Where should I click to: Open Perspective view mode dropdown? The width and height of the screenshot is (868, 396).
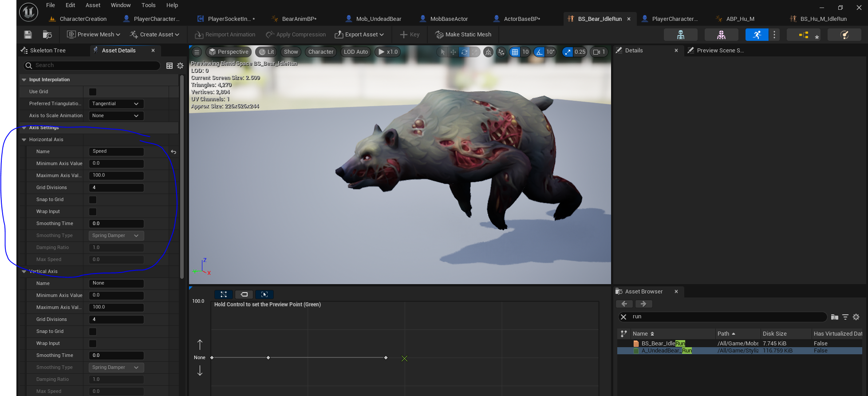(229, 52)
